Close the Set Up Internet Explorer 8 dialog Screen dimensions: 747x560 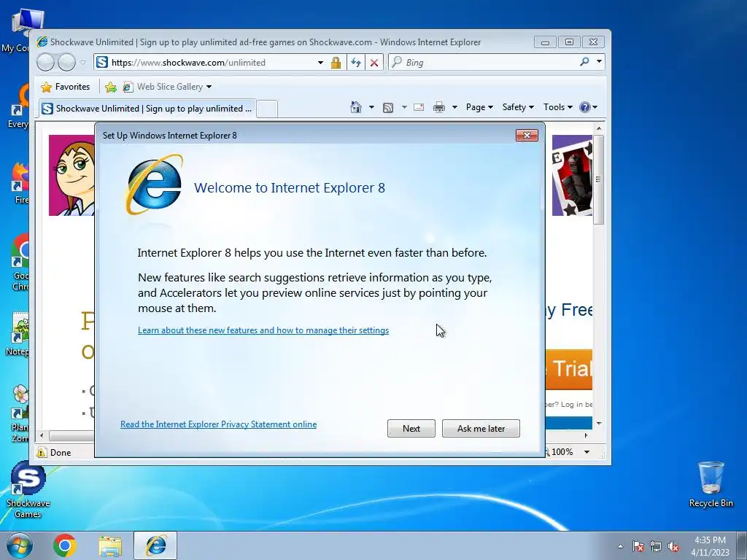527,135
